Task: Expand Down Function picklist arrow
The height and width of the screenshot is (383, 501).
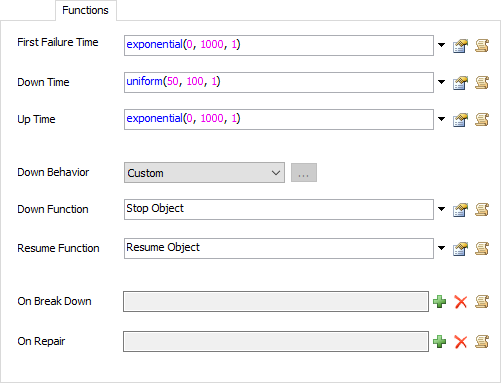Action: coord(441,209)
